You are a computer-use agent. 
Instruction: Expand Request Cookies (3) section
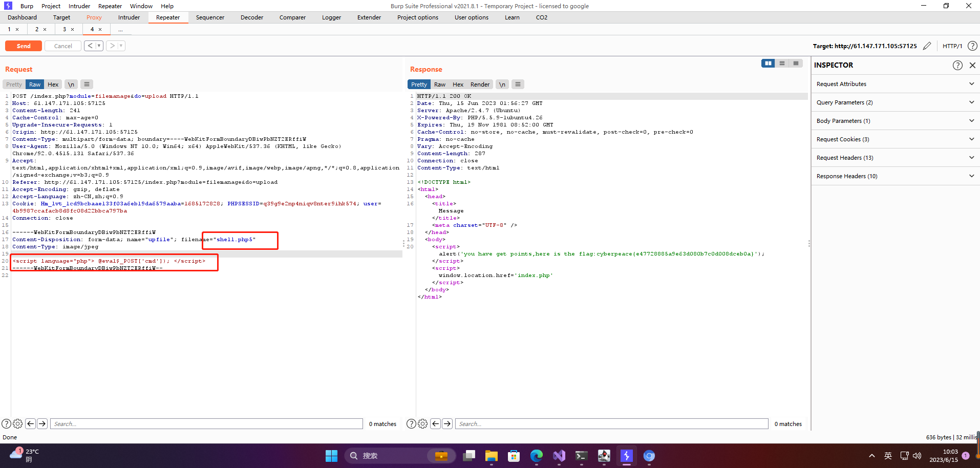coord(896,139)
